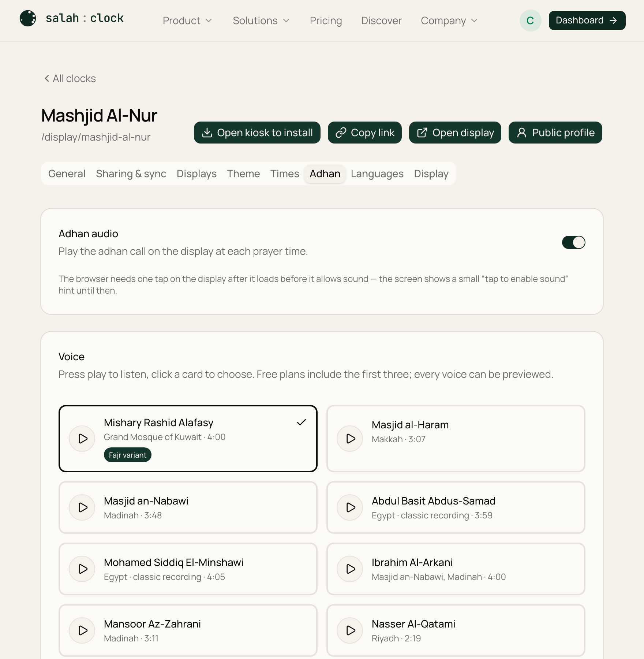Screen dimensions: 644x659
Task: Switch to the Sharing & sync tab
Action: click(x=131, y=174)
